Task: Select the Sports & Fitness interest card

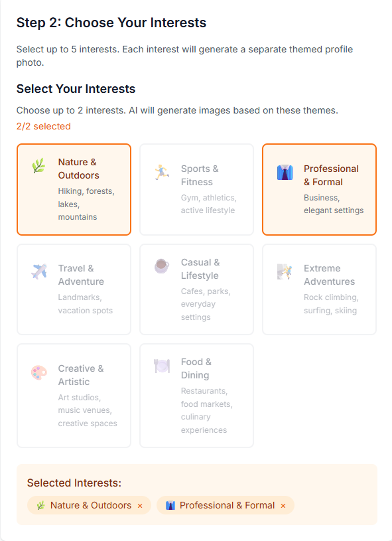Action: pyautogui.click(x=196, y=189)
